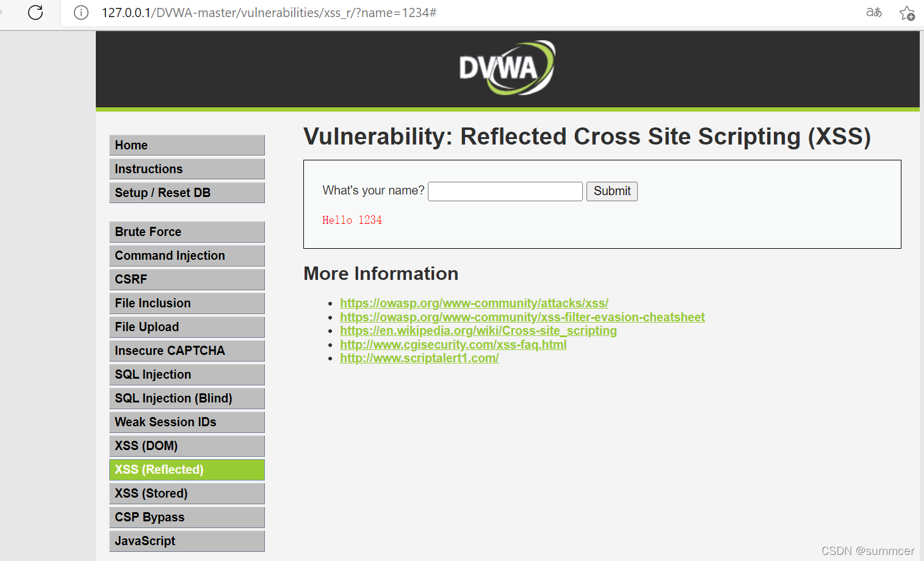Click the 'More Information' heading
This screenshot has height=561, width=924.
click(381, 274)
